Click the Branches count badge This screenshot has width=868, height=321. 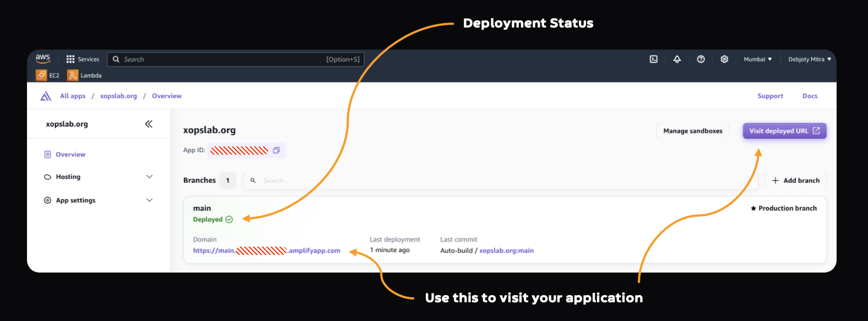click(227, 181)
